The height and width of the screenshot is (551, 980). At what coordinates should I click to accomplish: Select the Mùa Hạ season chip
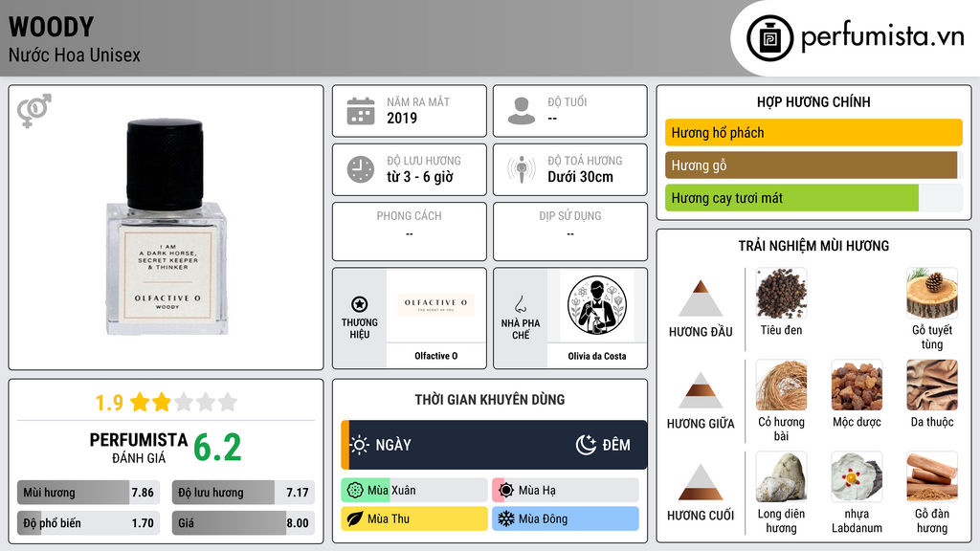point(565,491)
